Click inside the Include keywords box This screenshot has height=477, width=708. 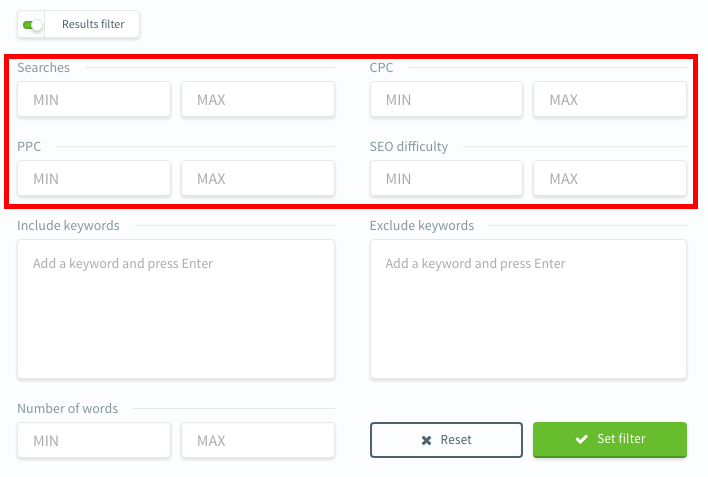pos(175,309)
